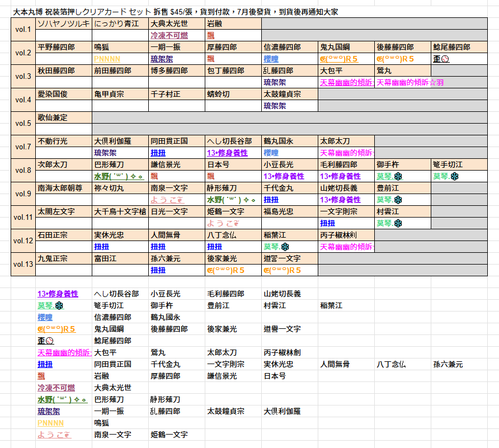
Task: Select 鳴狐 in the summary list PNNNN row
Action: click(101, 423)
